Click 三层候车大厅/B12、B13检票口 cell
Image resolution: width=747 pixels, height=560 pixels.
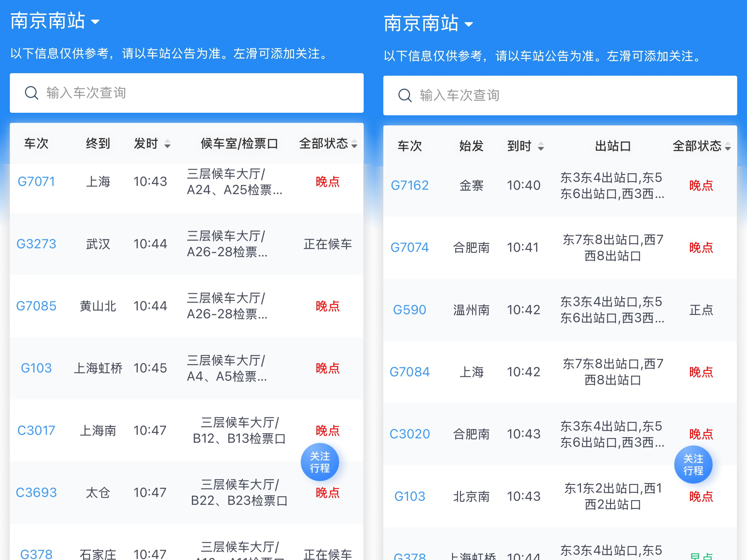pyautogui.click(x=239, y=430)
